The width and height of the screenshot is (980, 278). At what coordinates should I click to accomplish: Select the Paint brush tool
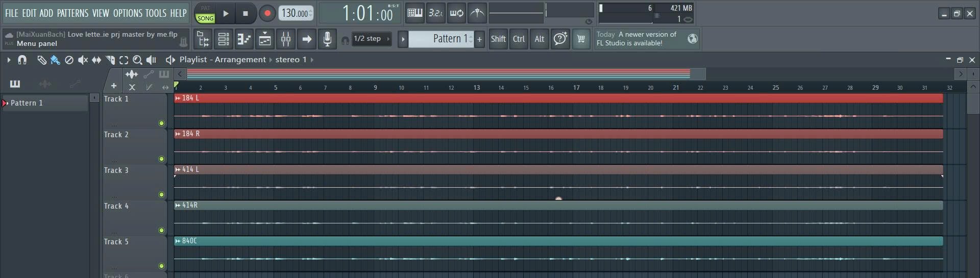click(55, 60)
